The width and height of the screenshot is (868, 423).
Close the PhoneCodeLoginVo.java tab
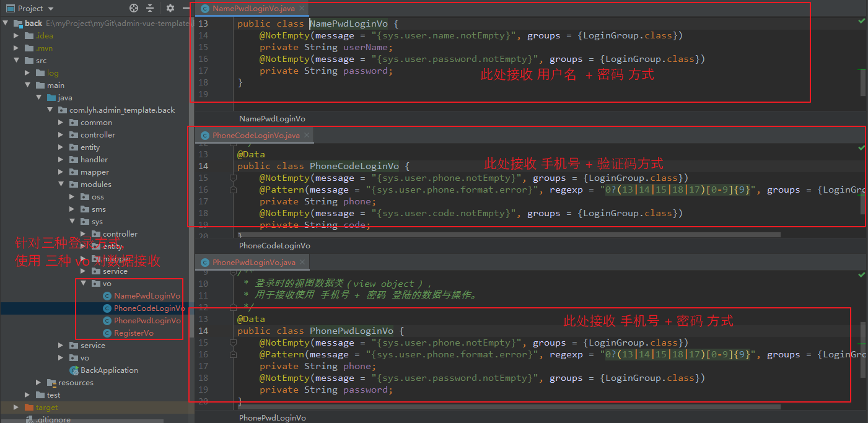[307, 135]
